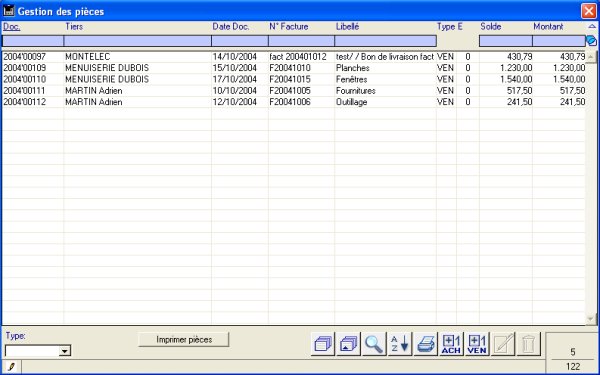Click the Libellé column header
This screenshot has width=600, height=375.
pos(347,26)
